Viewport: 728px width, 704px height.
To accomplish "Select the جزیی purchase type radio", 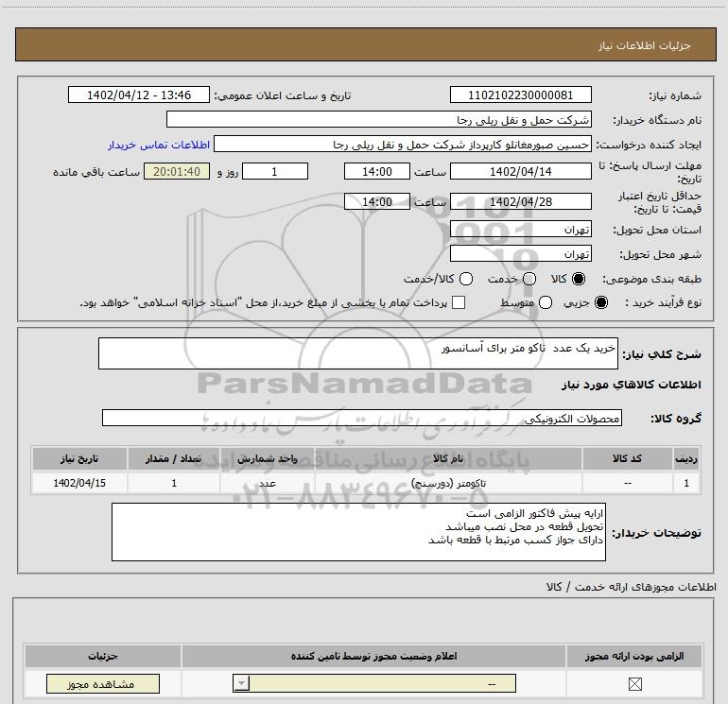I will click(601, 302).
